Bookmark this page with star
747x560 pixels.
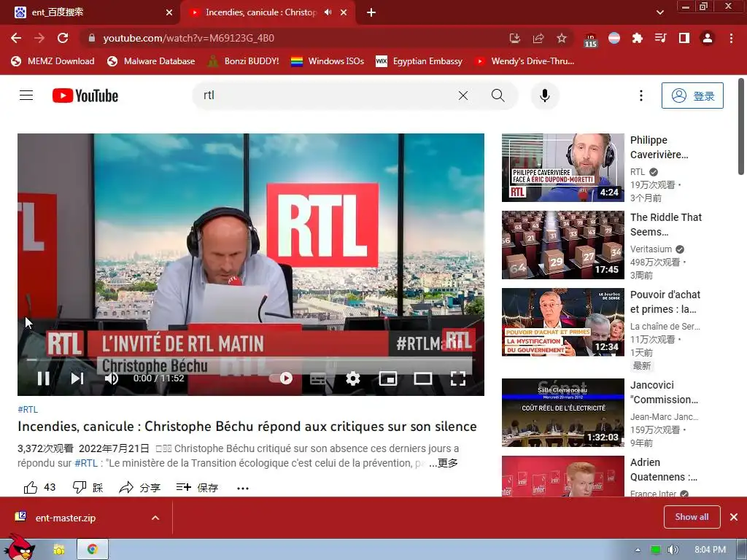click(x=562, y=38)
